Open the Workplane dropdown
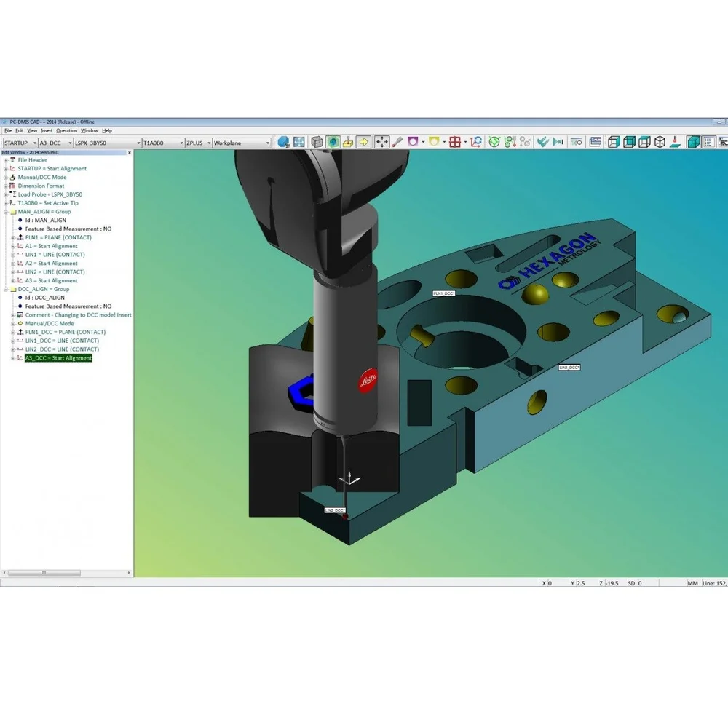Viewport: 728px width, 717px height. tap(268, 143)
